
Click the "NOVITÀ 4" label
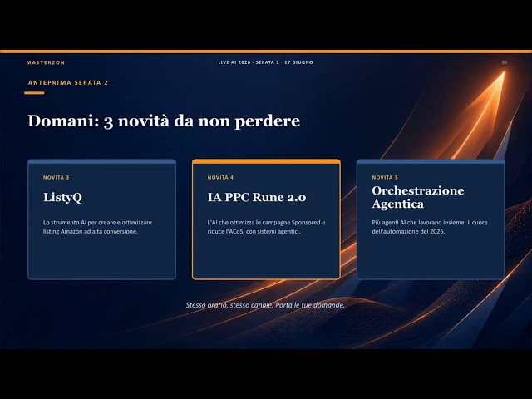220,177
